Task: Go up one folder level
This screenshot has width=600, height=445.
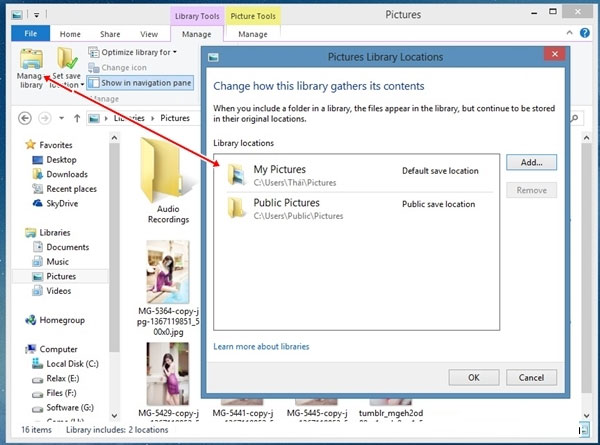Action: 77,118
